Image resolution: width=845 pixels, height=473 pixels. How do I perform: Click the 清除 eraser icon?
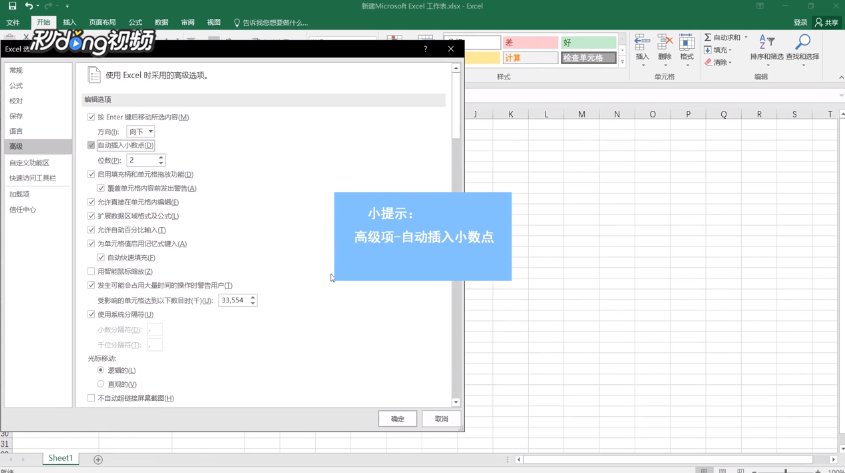708,62
